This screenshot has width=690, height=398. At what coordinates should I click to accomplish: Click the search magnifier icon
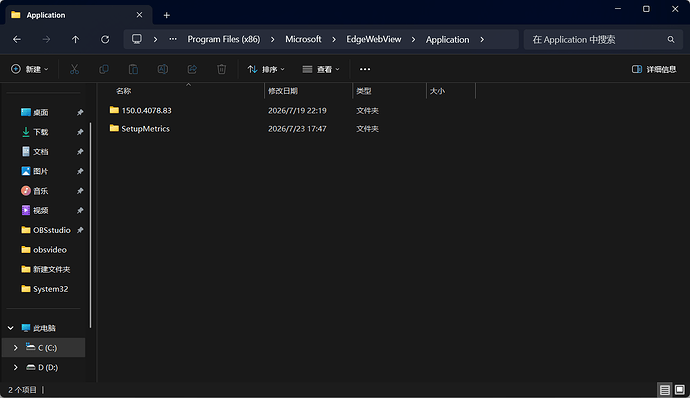coord(671,40)
